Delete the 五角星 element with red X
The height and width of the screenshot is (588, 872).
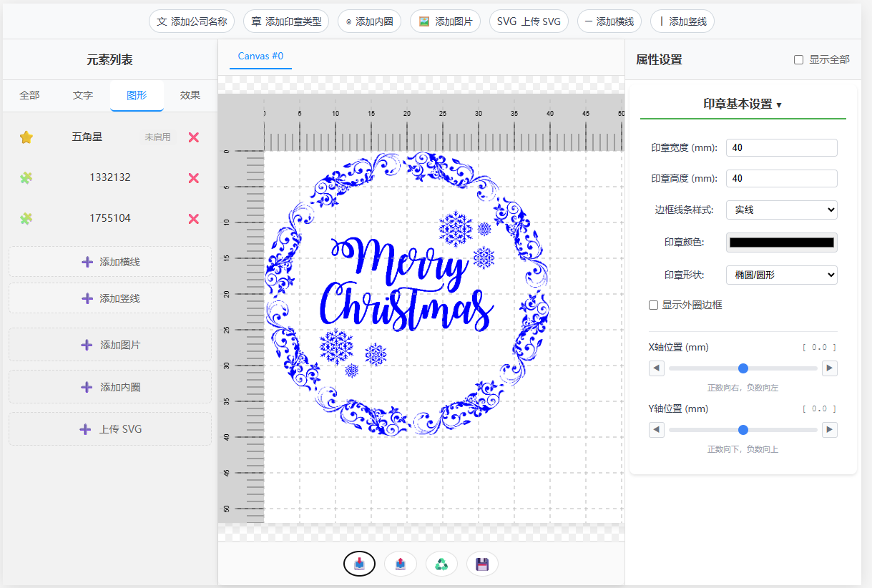pos(193,137)
